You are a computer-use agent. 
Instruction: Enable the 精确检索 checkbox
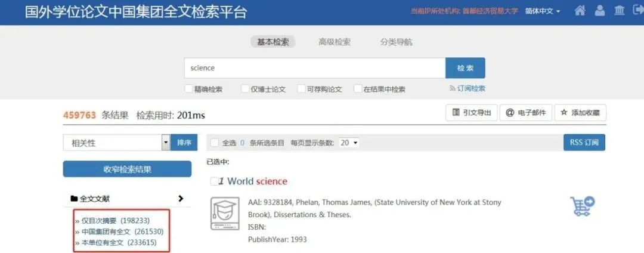(188, 89)
